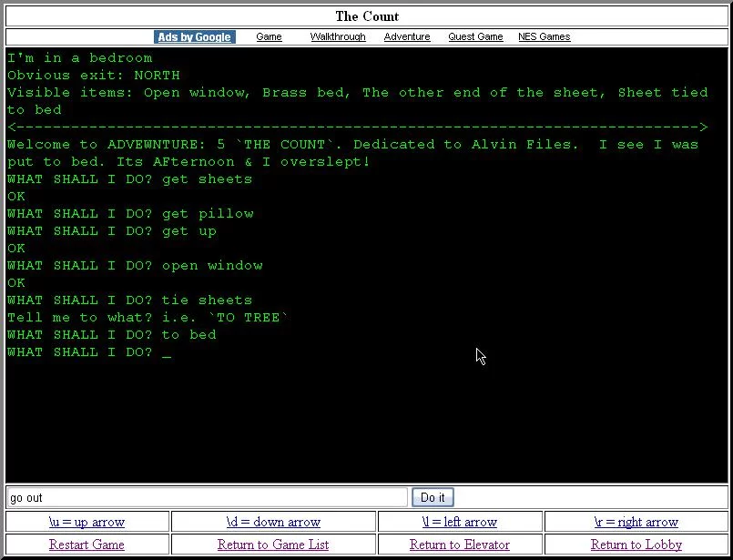Click the 'WHAT SHALL I DO? get pillow' line

(130, 214)
